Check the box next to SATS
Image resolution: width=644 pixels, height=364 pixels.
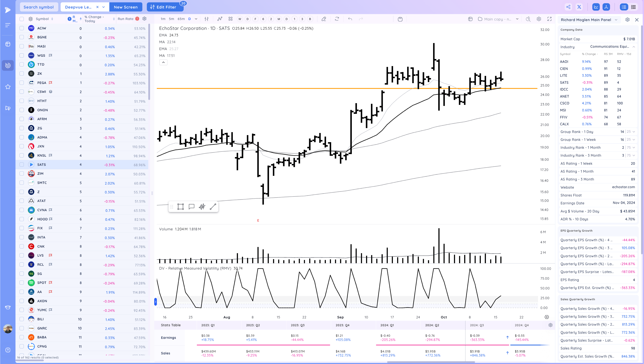[x=22, y=164]
